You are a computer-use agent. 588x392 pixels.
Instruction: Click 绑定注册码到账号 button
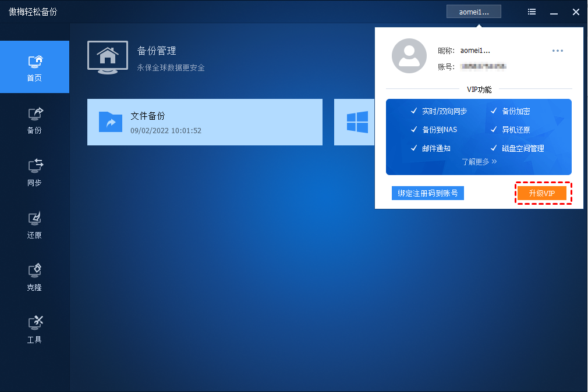[428, 193]
